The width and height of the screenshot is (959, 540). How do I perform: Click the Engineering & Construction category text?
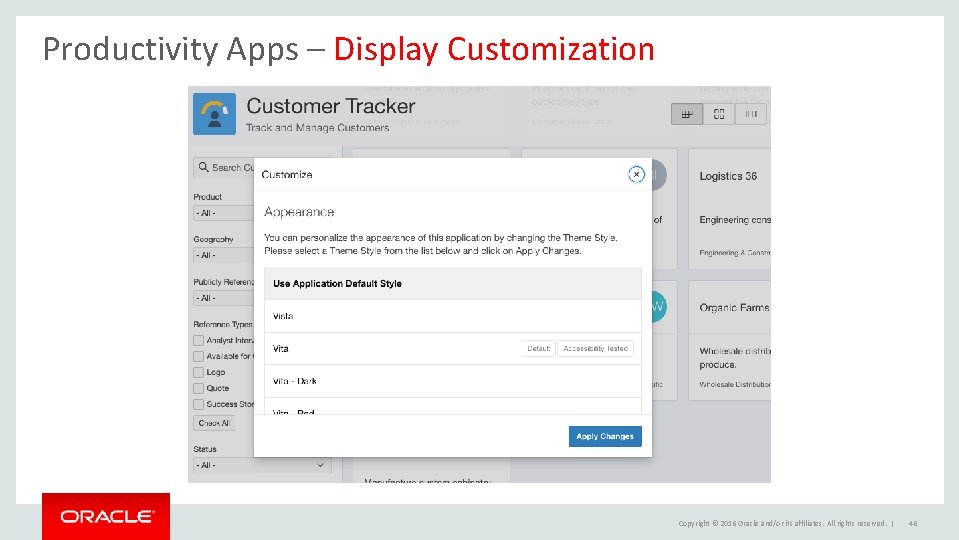[735, 253]
